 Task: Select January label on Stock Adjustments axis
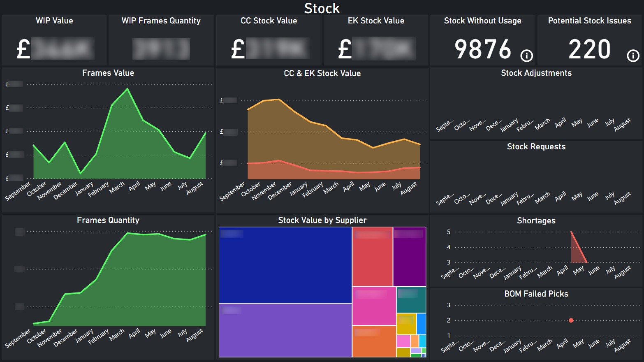[x=509, y=125]
